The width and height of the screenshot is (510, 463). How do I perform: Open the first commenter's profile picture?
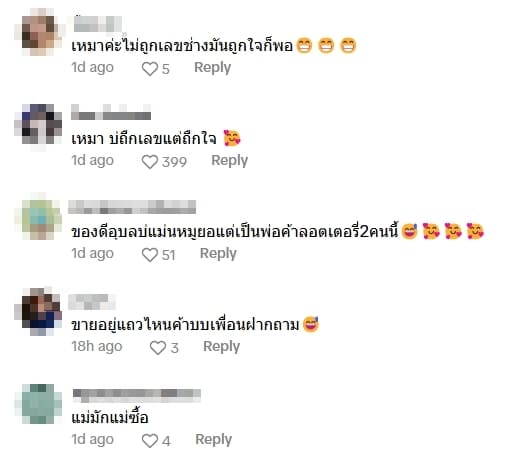coord(38,32)
